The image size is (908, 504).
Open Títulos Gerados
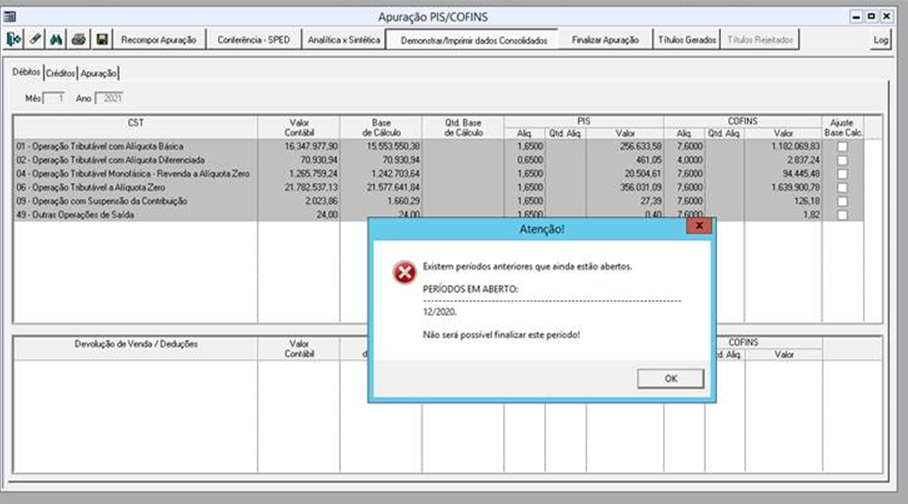click(x=687, y=39)
